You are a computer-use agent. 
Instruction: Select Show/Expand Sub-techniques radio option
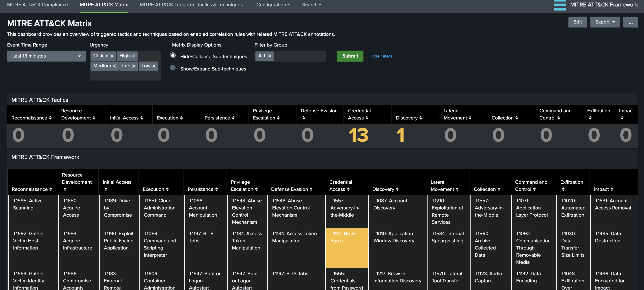click(x=173, y=68)
